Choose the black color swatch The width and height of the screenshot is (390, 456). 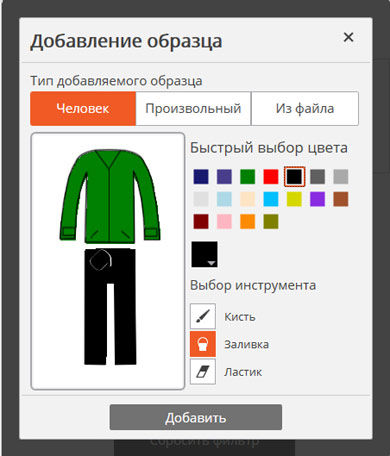[294, 177]
